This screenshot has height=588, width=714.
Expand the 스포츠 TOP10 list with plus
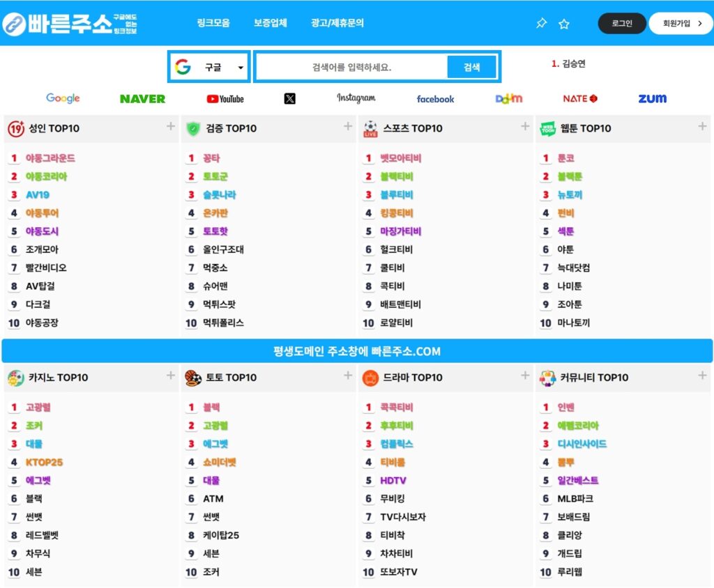(x=525, y=126)
